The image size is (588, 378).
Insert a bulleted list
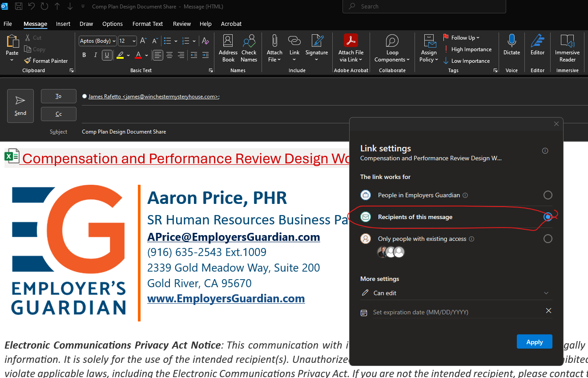pyautogui.click(x=167, y=41)
